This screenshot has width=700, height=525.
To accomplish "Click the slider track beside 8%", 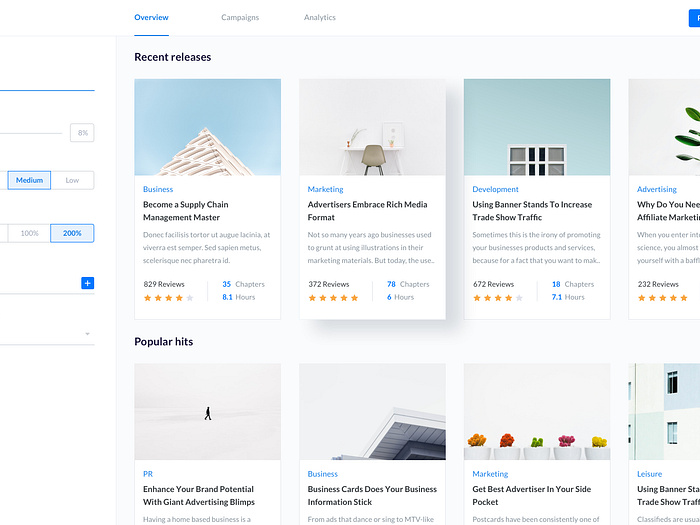I will pos(31,133).
